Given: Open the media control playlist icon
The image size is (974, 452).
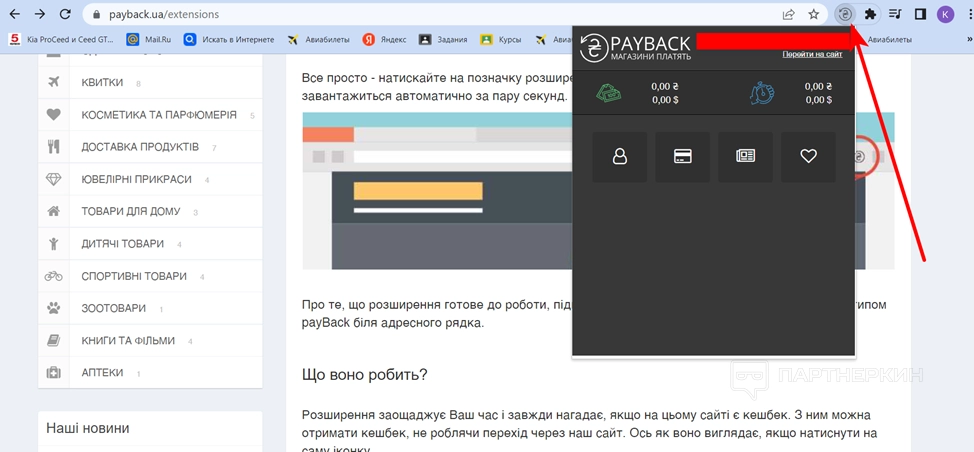Looking at the screenshot, I should (x=895, y=14).
